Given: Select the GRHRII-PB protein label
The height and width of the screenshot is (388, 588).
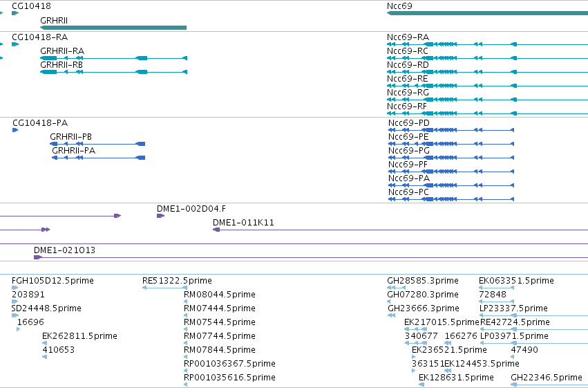Looking at the screenshot, I should [71, 137].
